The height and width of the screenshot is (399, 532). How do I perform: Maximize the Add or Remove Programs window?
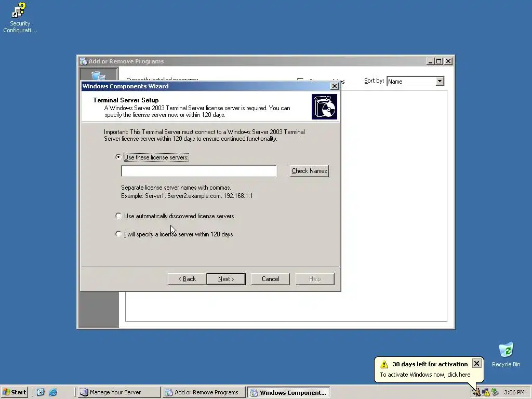438,61
